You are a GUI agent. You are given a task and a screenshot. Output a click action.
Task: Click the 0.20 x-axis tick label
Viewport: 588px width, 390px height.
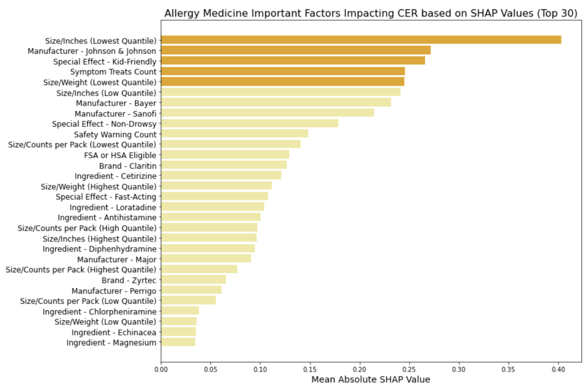coord(360,369)
